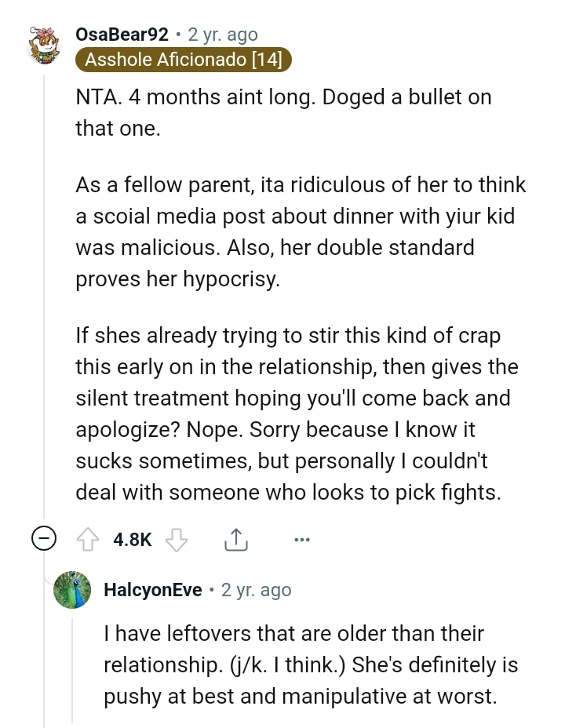Click HalcyonEve's "2 yr. ago" timestamp
The image size is (565, 728).
pos(256,590)
